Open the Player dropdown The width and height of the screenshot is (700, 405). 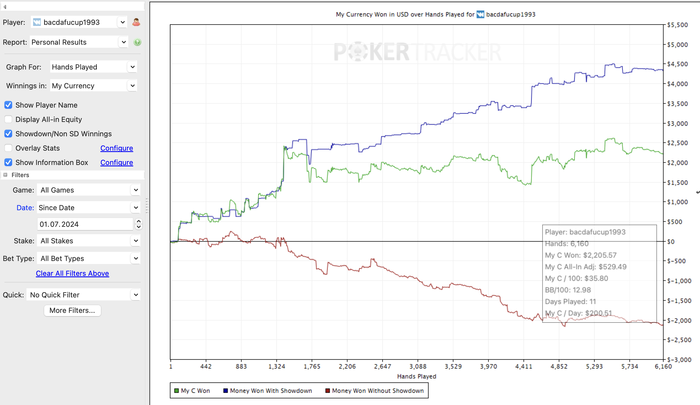pos(79,22)
